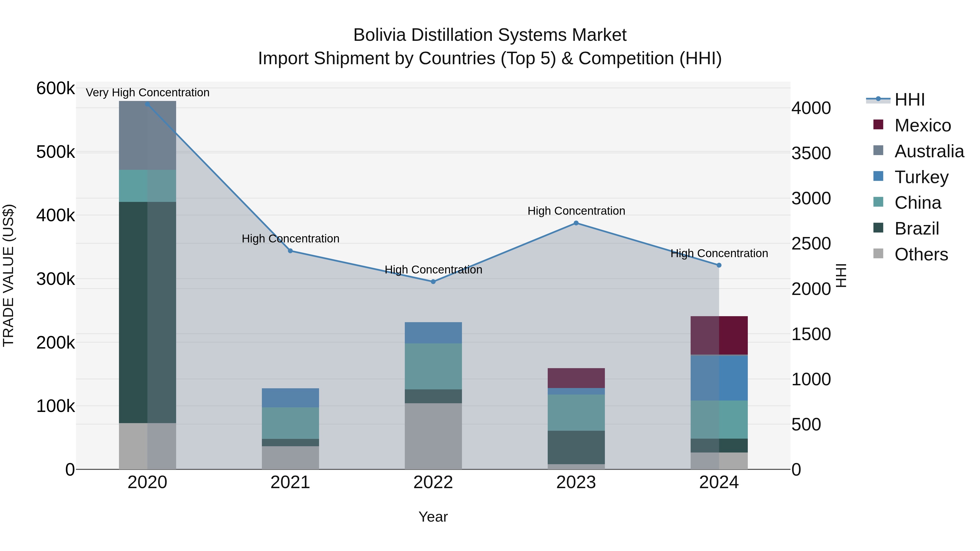
Task: Click the chart title 'Bolivia Distillation Systems Market'
Action: (490, 35)
